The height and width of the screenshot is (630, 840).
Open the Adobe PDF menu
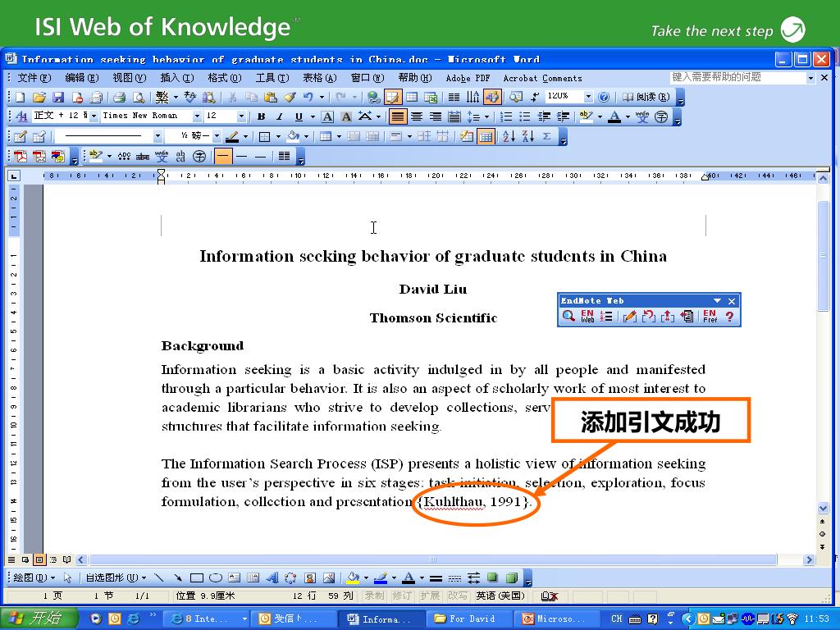[468, 78]
